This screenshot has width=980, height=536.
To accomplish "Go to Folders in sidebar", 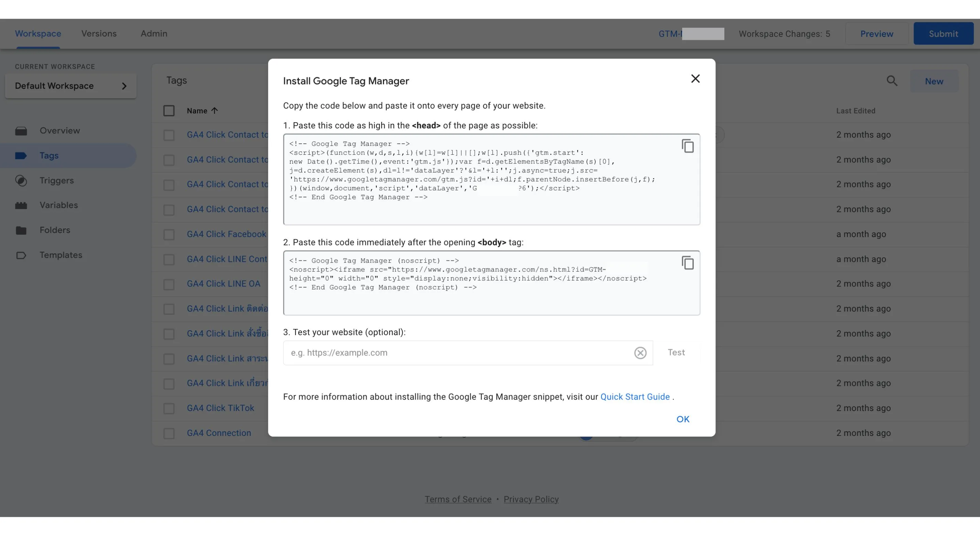I will pos(55,230).
